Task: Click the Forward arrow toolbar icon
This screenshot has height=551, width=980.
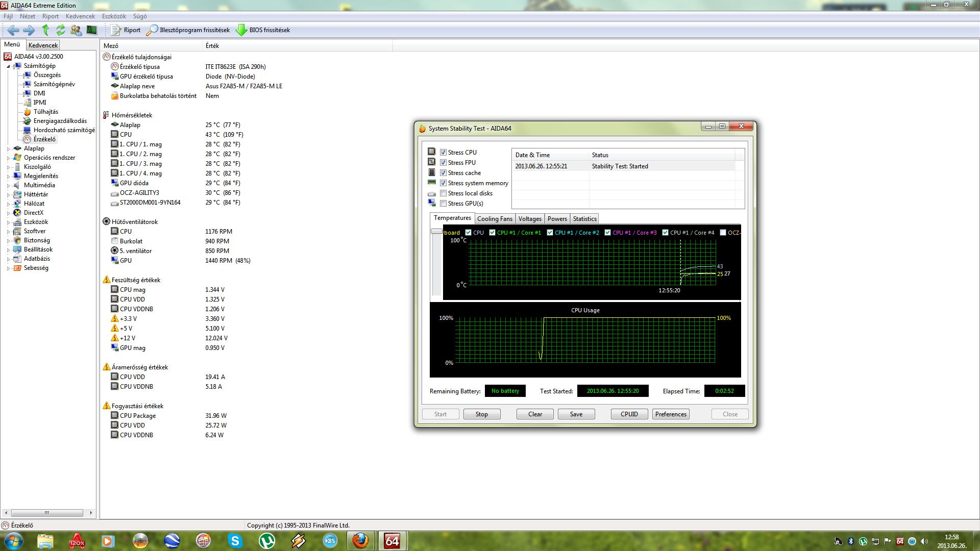Action: pyautogui.click(x=29, y=30)
